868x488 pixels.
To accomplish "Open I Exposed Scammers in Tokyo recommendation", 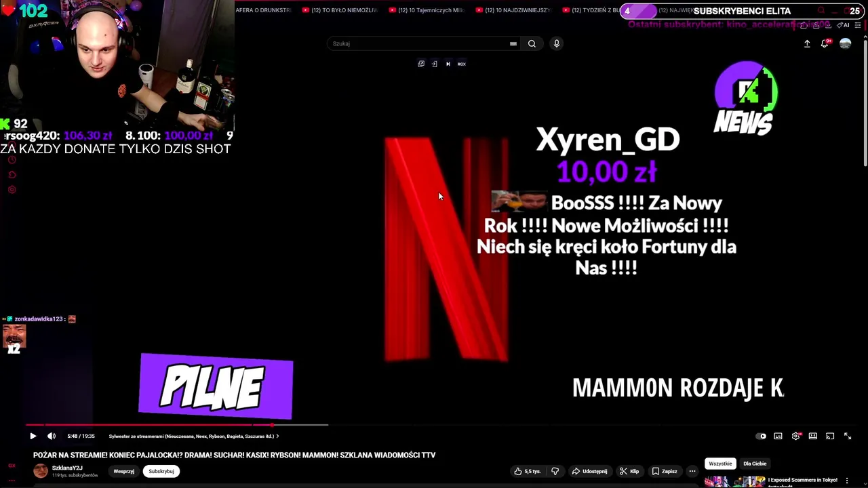I will click(802, 480).
